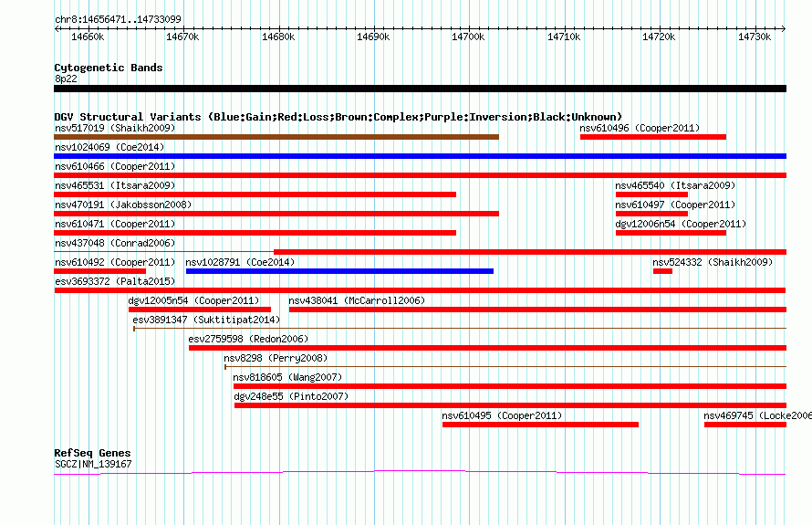Screen dimensions: 812x525
Task: Click the 14720k ruler tick label
Action: click(660, 37)
